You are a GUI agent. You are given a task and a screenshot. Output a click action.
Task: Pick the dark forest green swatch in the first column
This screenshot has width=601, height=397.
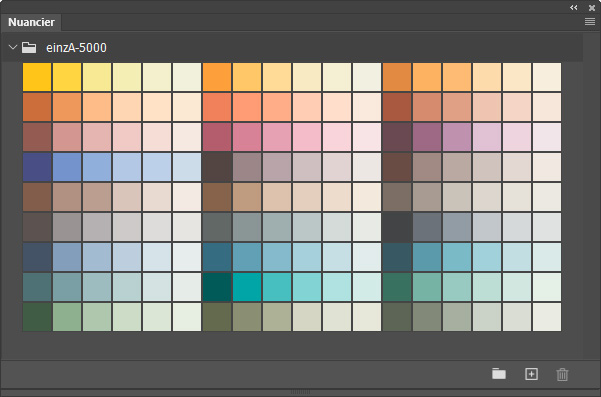(37, 317)
